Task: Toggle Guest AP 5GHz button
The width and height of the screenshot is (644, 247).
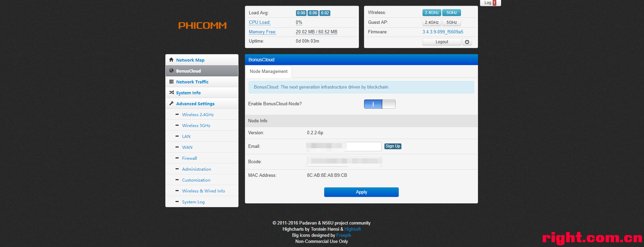Action: [x=452, y=22]
